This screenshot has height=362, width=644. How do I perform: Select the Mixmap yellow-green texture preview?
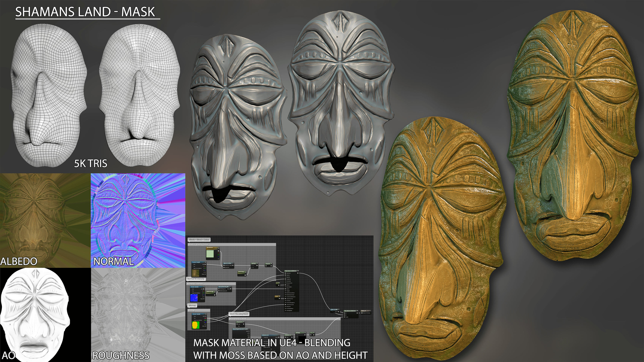tap(196, 325)
